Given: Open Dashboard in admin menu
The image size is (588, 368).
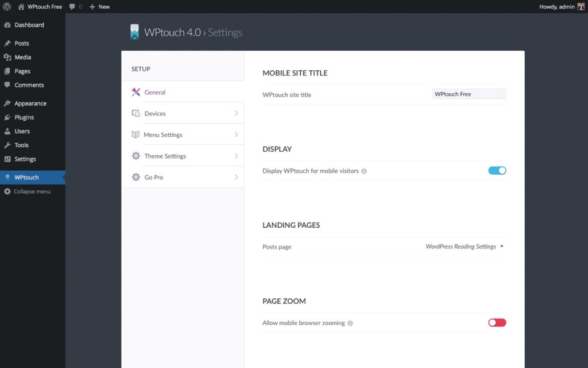Looking at the screenshot, I should [29, 25].
